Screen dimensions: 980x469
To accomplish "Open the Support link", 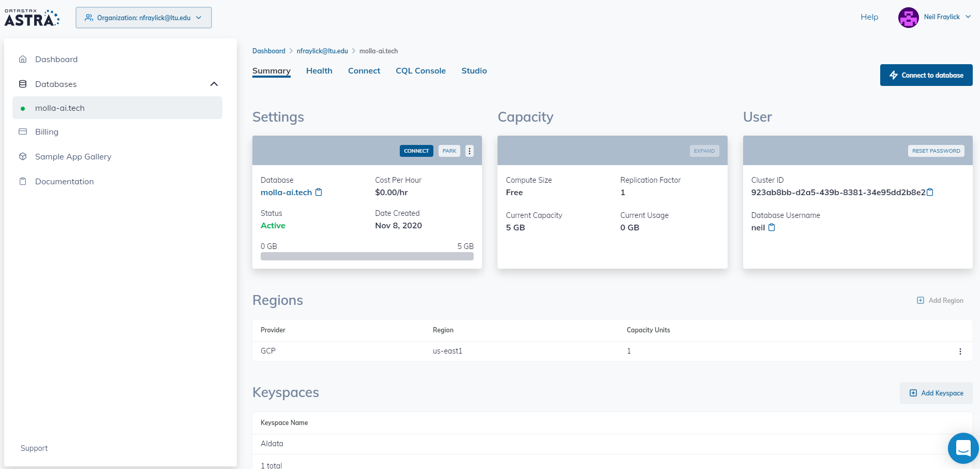I will pyautogui.click(x=34, y=448).
